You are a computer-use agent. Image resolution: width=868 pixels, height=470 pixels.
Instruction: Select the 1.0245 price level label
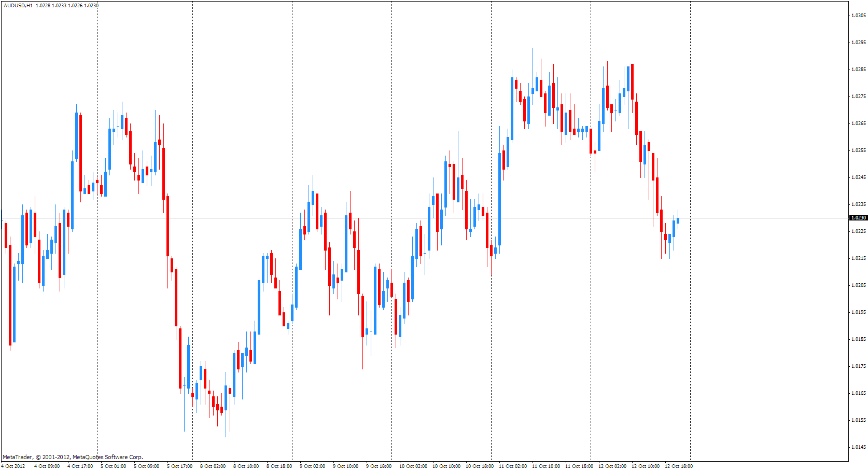pyautogui.click(x=859, y=177)
